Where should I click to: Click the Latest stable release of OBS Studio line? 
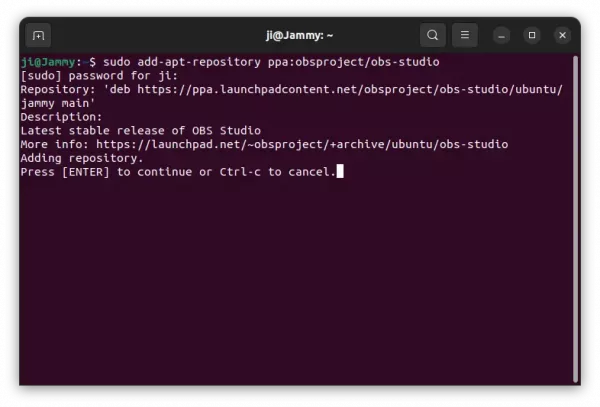[140, 131]
